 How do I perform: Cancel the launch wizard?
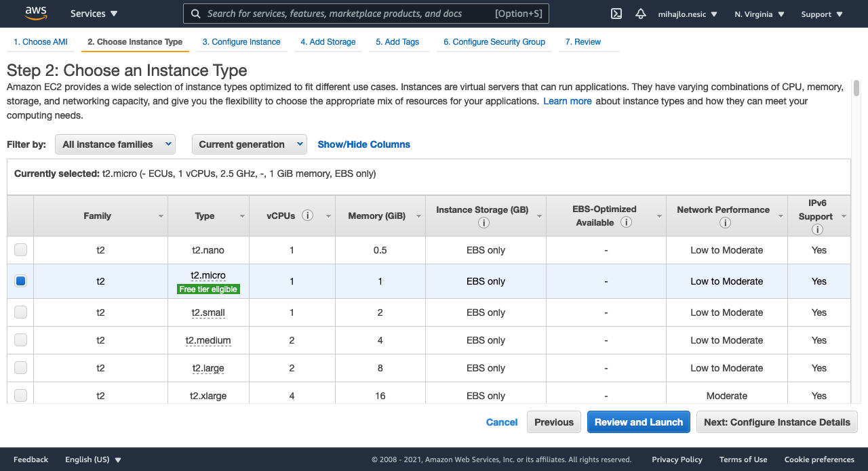point(502,422)
